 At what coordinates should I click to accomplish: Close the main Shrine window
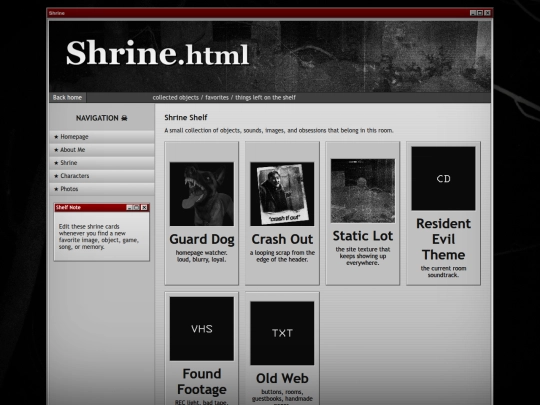click(x=487, y=13)
